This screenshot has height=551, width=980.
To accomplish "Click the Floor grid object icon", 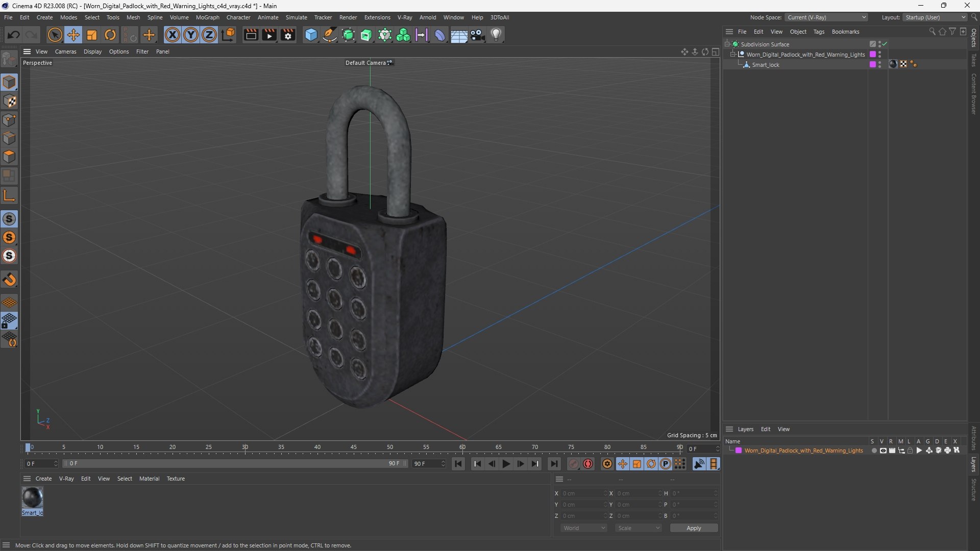I will (459, 35).
